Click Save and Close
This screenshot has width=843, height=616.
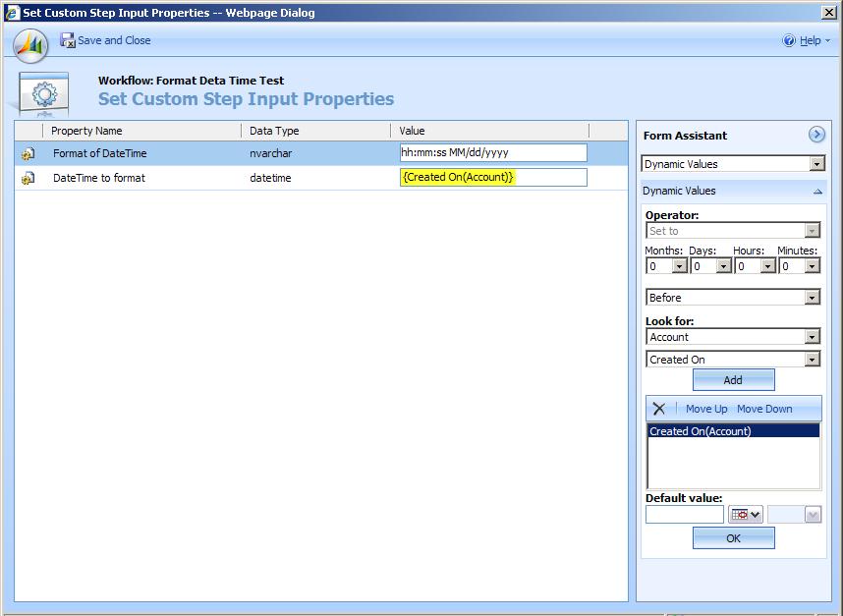tap(114, 40)
